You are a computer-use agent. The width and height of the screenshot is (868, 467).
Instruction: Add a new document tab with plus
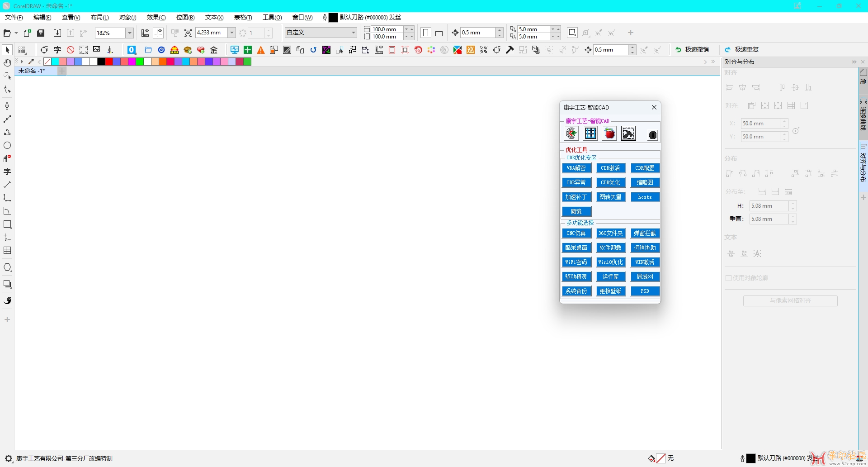[62, 71]
